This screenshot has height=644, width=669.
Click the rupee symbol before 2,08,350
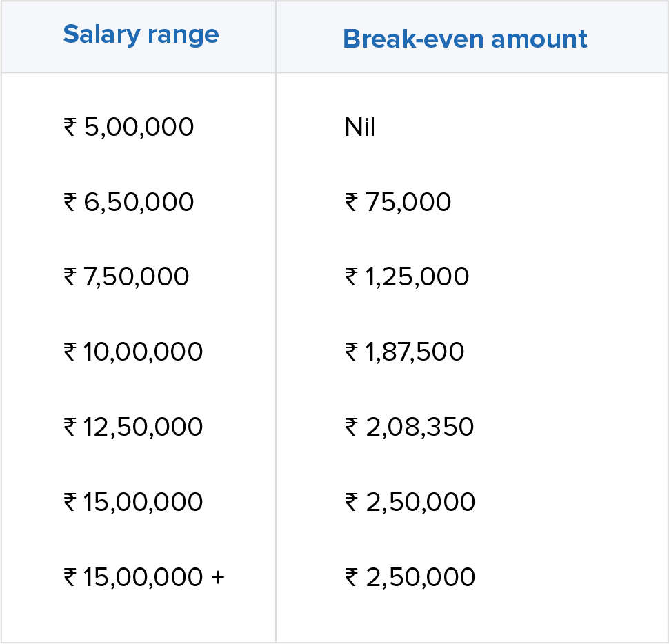[x=351, y=427]
